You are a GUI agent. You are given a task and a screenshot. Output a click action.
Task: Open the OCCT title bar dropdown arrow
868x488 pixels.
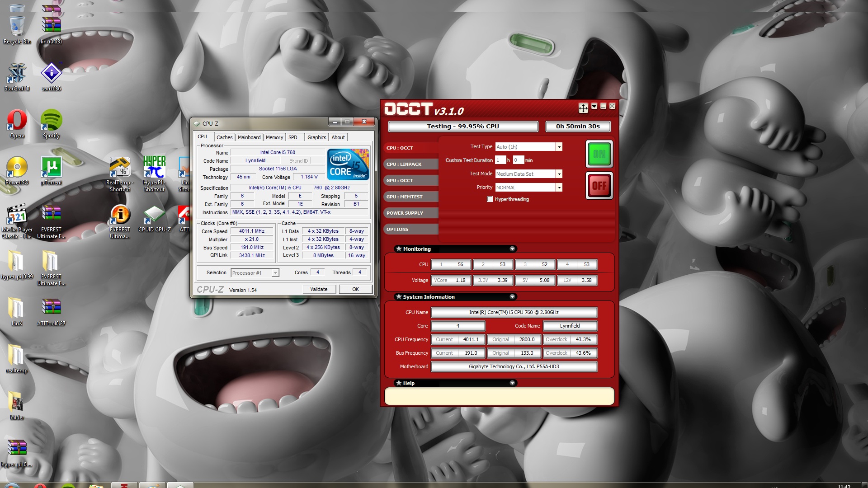[x=594, y=106]
